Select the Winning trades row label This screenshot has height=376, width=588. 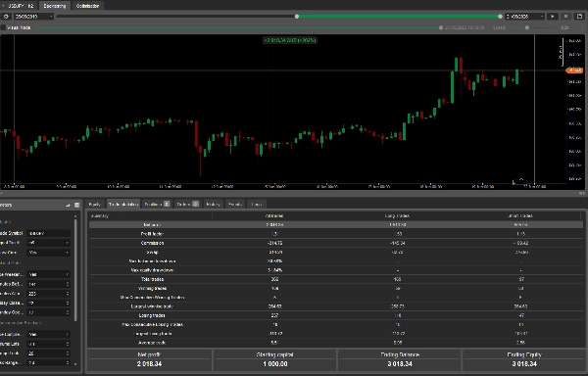coord(152,289)
